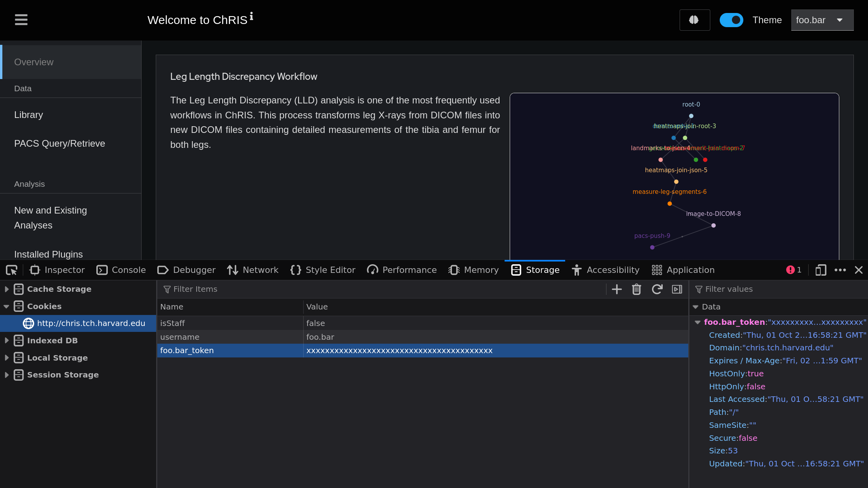Collapse the Cookies tree node
This screenshot has height=488, width=868.
(x=7, y=306)
